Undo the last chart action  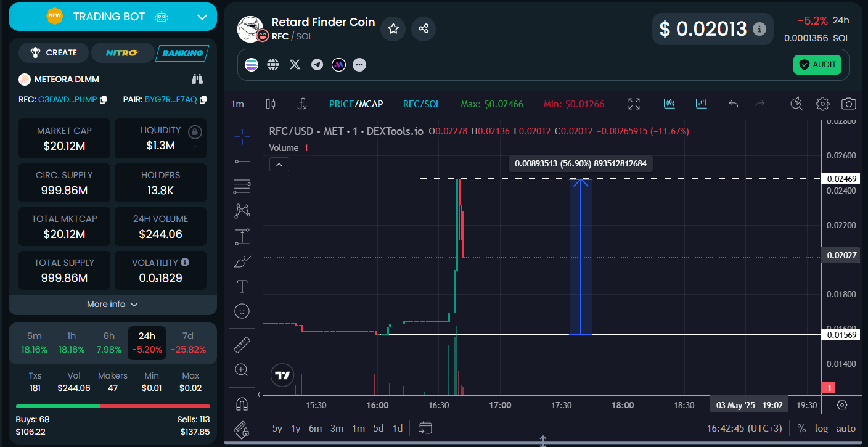coord(733,104)
